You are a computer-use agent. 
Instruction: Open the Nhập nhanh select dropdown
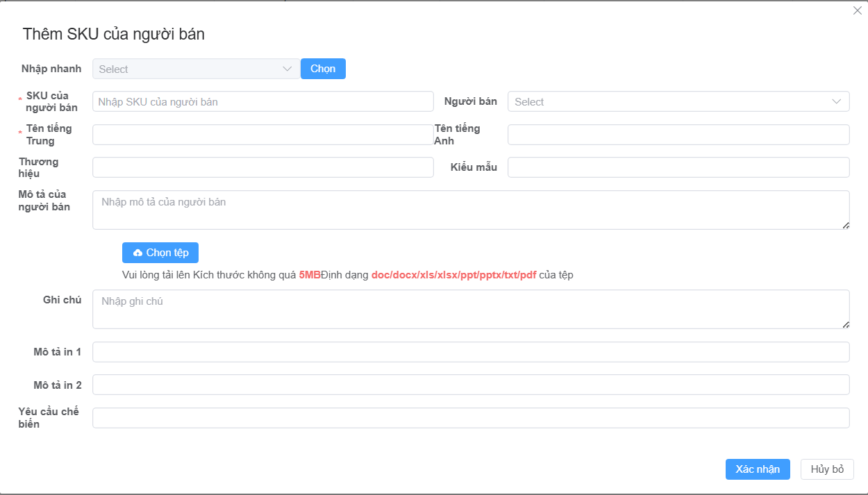[187, 69]
